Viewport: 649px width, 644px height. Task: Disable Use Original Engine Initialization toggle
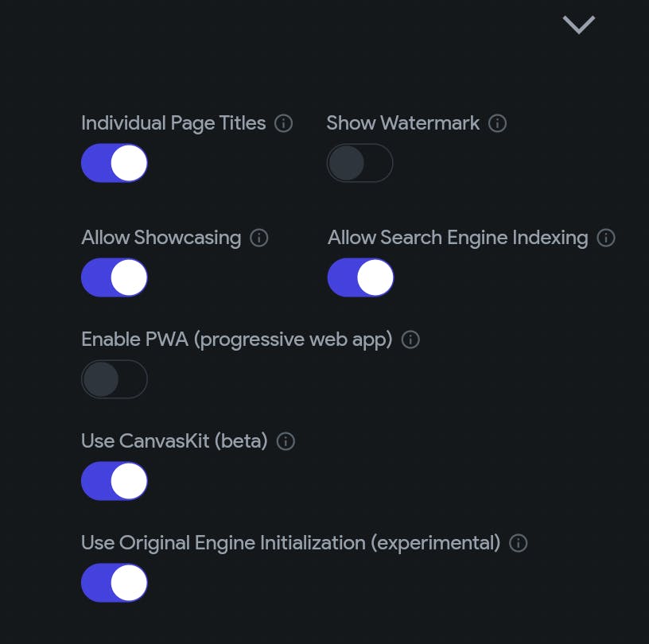point(115,583)
